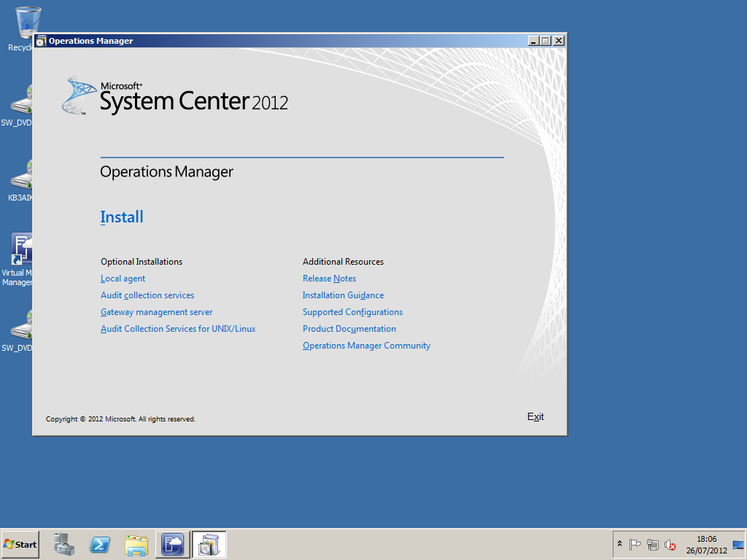Switch to Virtual Machine Manager taskbar icon

(x=172, y=544)
